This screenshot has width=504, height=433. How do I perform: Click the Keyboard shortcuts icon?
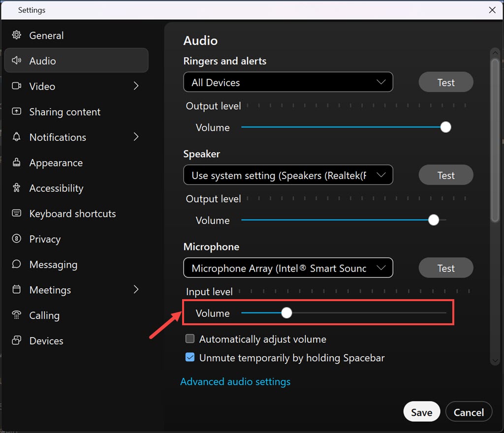pyautogui.click(x=17, y=214)
